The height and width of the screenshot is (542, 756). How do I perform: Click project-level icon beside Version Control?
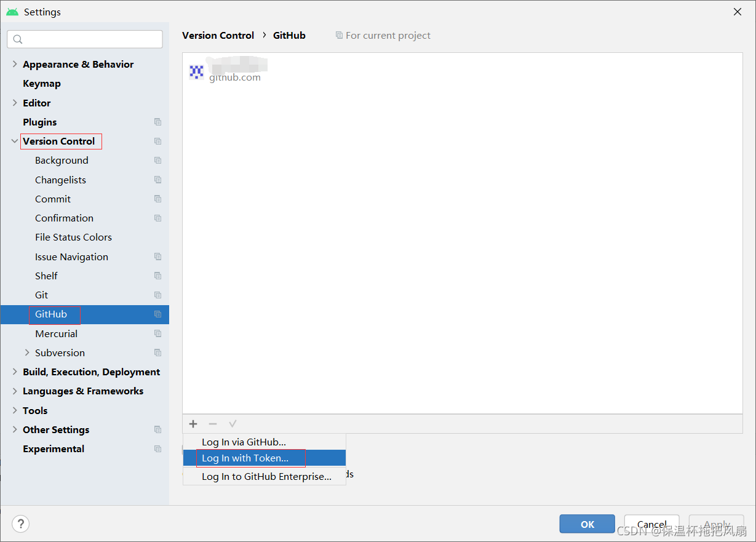point(158,141)
